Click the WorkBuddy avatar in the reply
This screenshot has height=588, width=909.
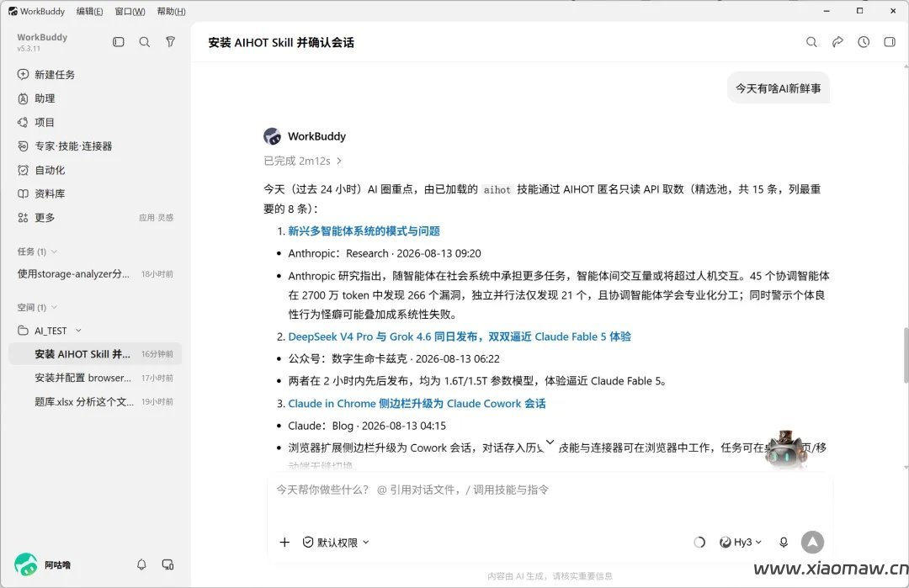coord(272,136)
